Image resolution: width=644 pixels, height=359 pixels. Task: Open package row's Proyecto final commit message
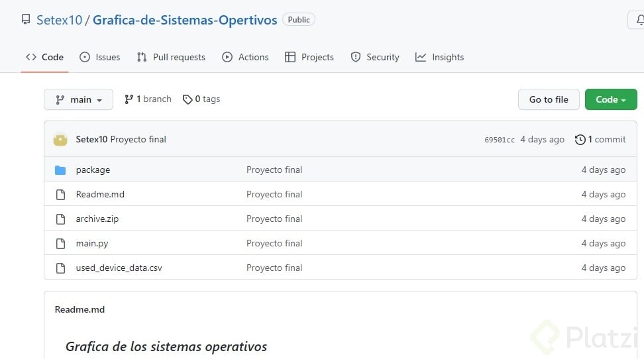[274, 170]
